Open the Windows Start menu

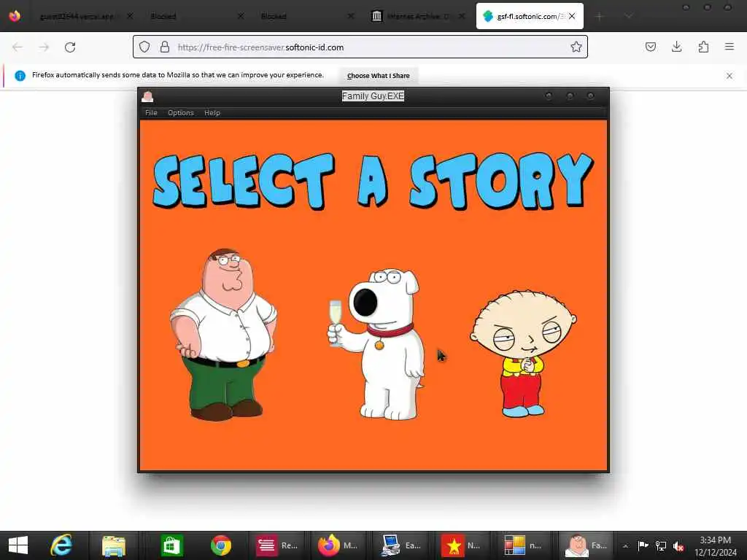point(18,545)
